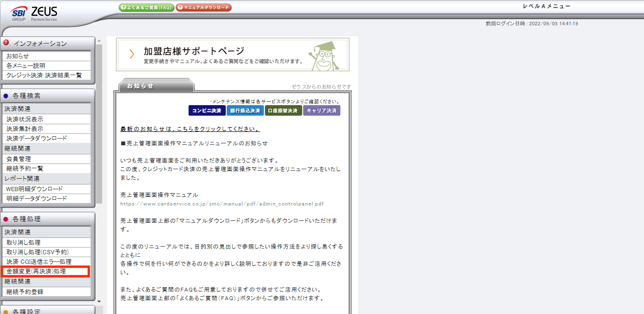
Task: Open 明細データダウンロード menu item
Action: point(46,198)
